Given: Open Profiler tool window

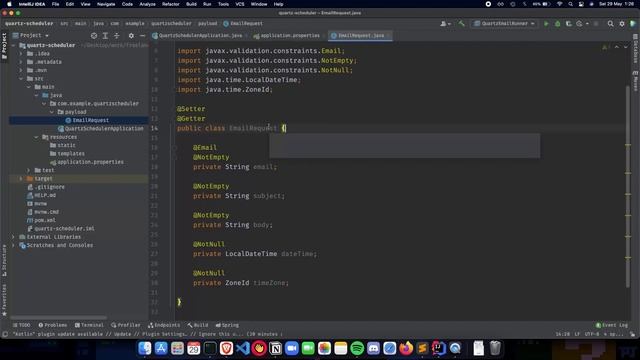Looking at the screenshot, I should [x=126, y=325].
